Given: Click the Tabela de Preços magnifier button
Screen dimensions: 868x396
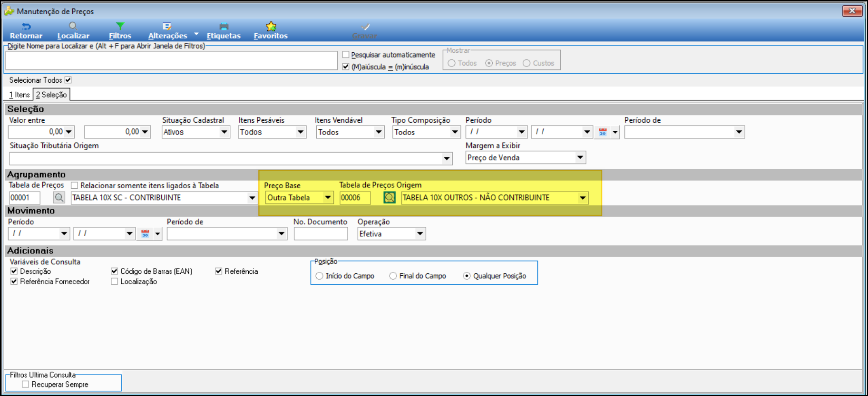Looking at the screenshot, I should click(x=59, y=197).
